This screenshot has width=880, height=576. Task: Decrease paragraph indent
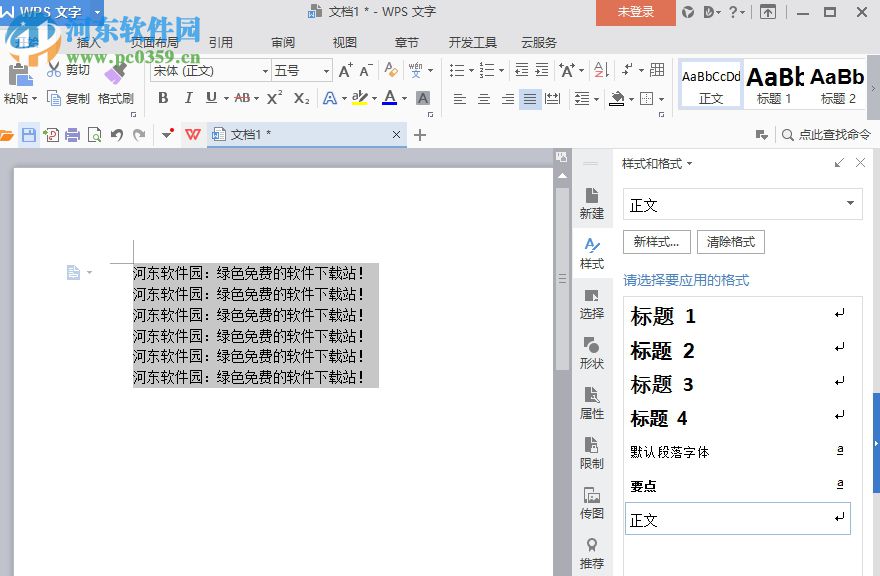pyautogui.click(x=521, y=70)
